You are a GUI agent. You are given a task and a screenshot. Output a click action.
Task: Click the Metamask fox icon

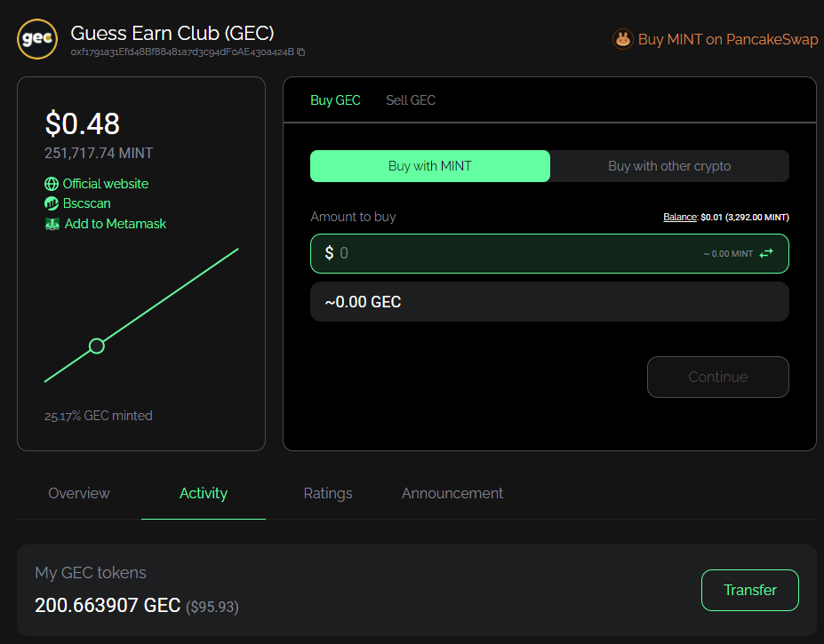pyautogui.click(x=52, y=224)
